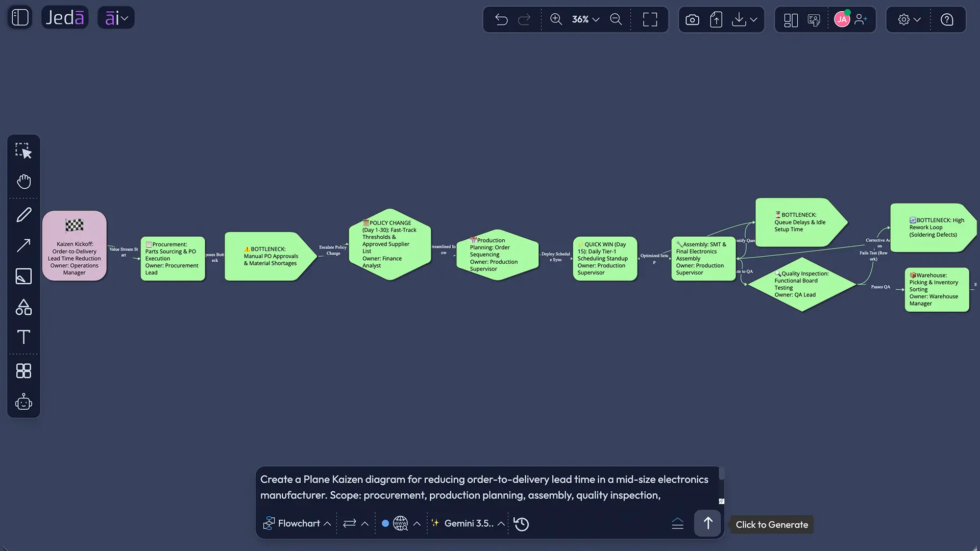
Task: Open the Gemini 3.5 model dropdown
Action: point(468,523)
